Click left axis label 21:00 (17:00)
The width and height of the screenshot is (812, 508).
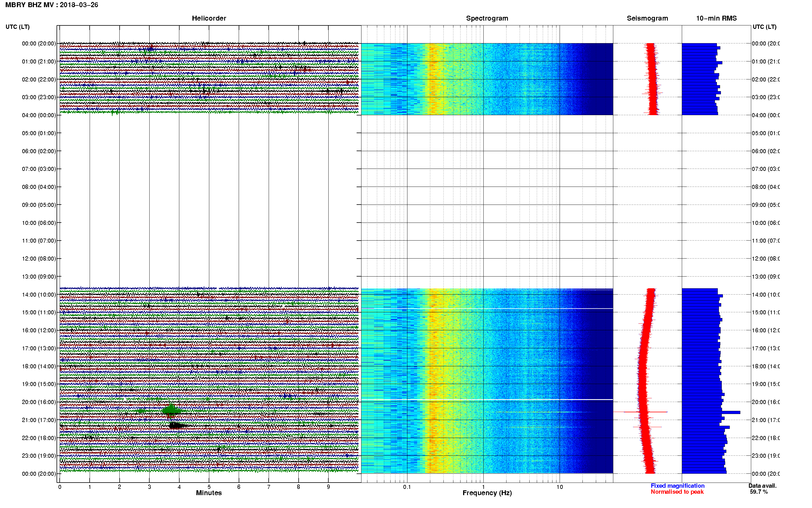click(x=39, y=420)
